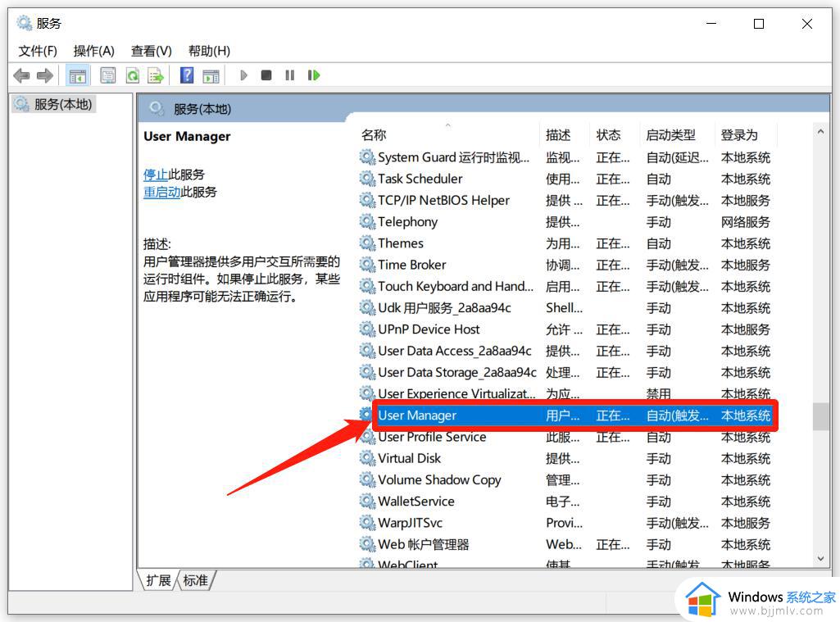This screenshot has width=840, height=622.
Task: Sort by the 状态 column header
Action: click(608, 135)
